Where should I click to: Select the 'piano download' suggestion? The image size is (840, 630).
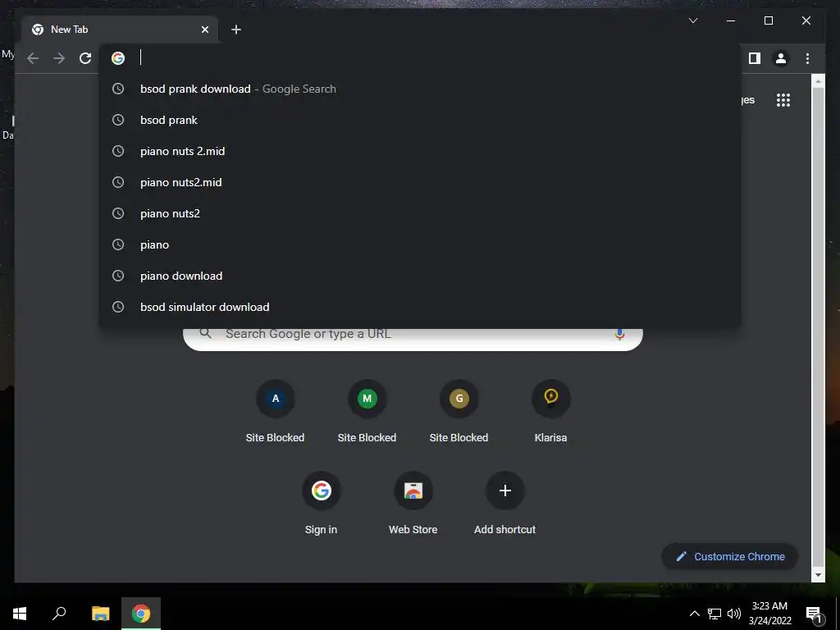[421, 276]
